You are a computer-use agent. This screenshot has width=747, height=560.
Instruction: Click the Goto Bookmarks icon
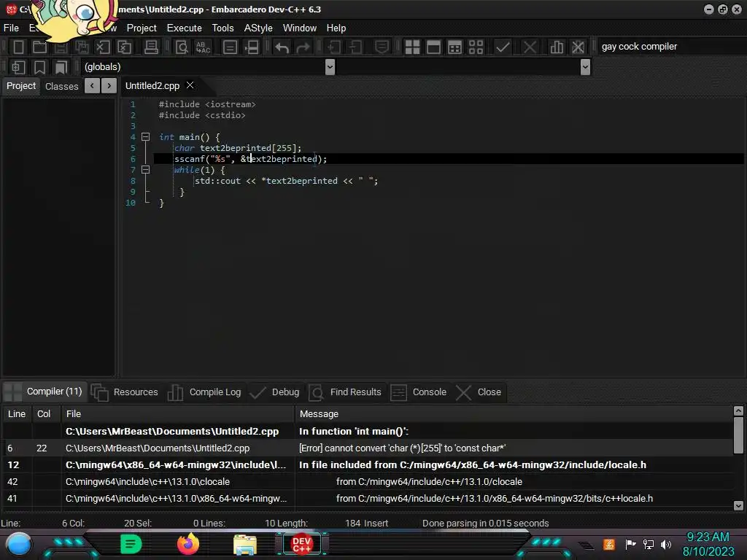coord(61,67)
